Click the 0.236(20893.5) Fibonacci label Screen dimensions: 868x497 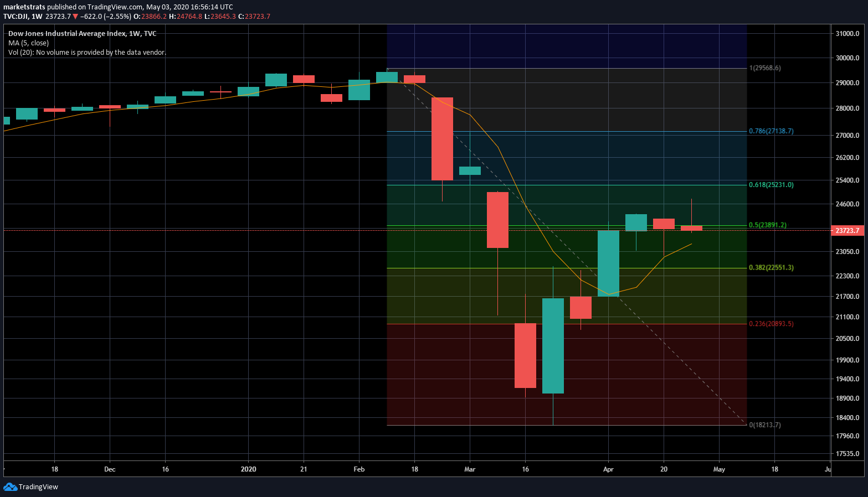pyautogui.click(x=771, y=324)
